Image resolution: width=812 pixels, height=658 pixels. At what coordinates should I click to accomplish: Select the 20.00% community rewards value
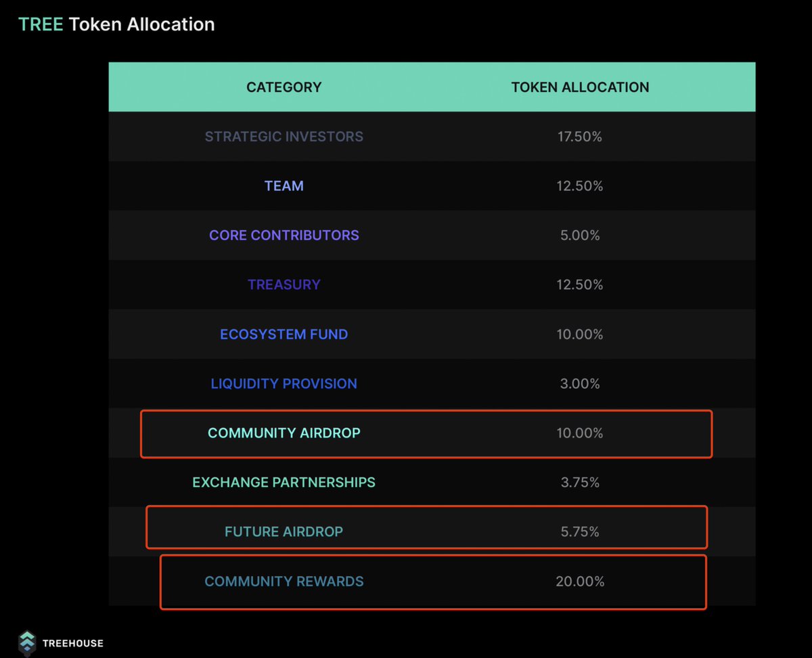(580, 581)
